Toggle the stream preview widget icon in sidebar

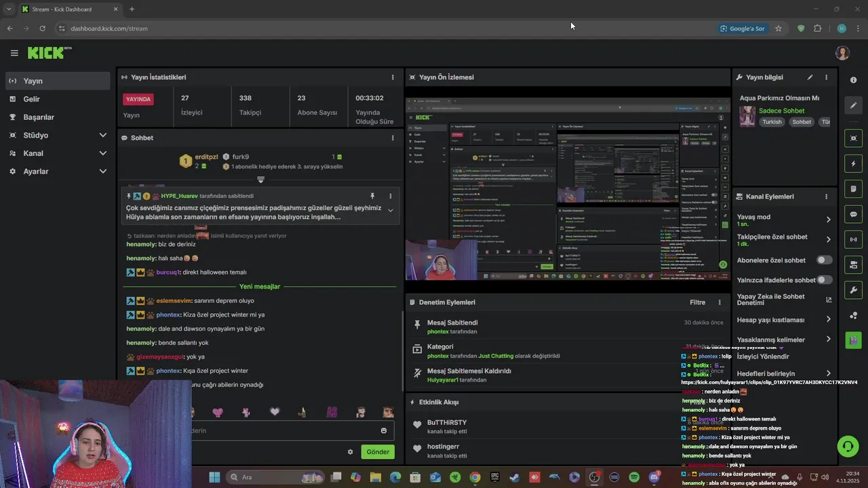coord(853,138)
